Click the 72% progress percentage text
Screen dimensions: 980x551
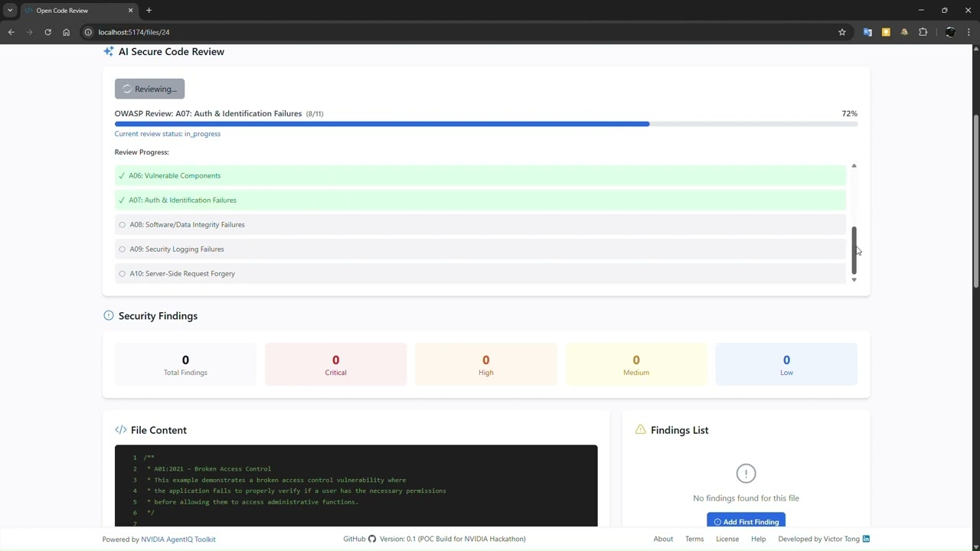pyautogui.click(x=849, y=113)
